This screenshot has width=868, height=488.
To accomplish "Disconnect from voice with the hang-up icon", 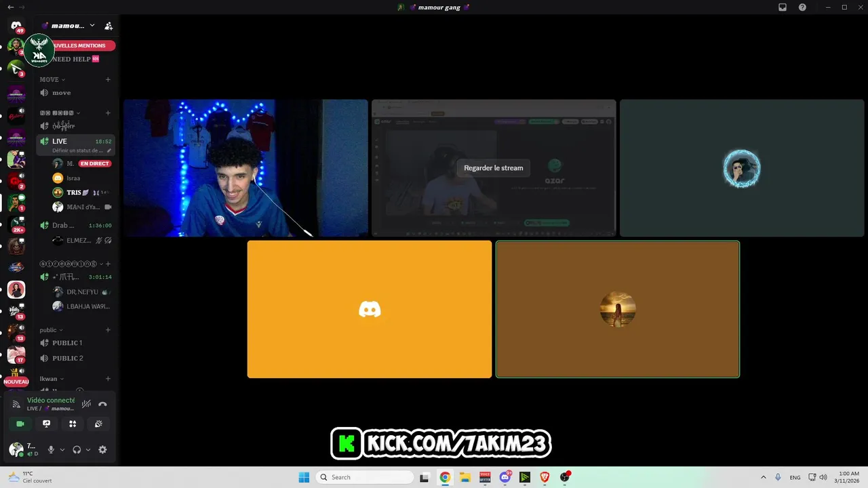I will coord(102,404).
